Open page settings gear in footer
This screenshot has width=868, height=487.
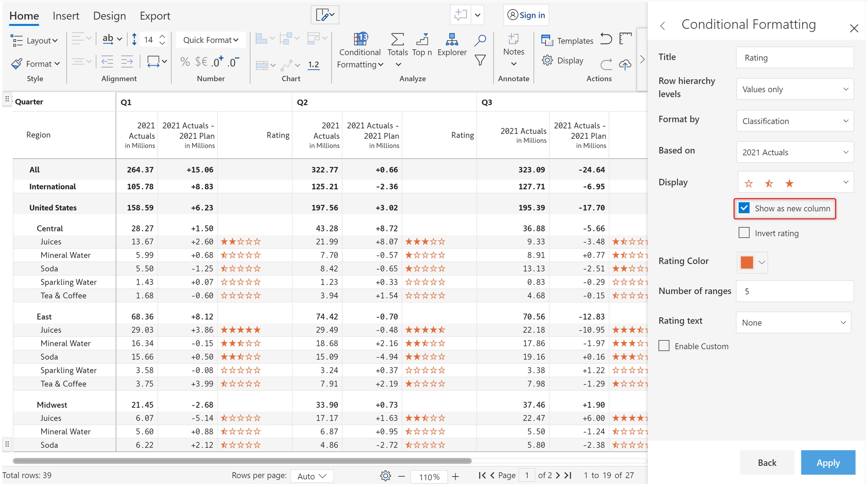point(385,476)
